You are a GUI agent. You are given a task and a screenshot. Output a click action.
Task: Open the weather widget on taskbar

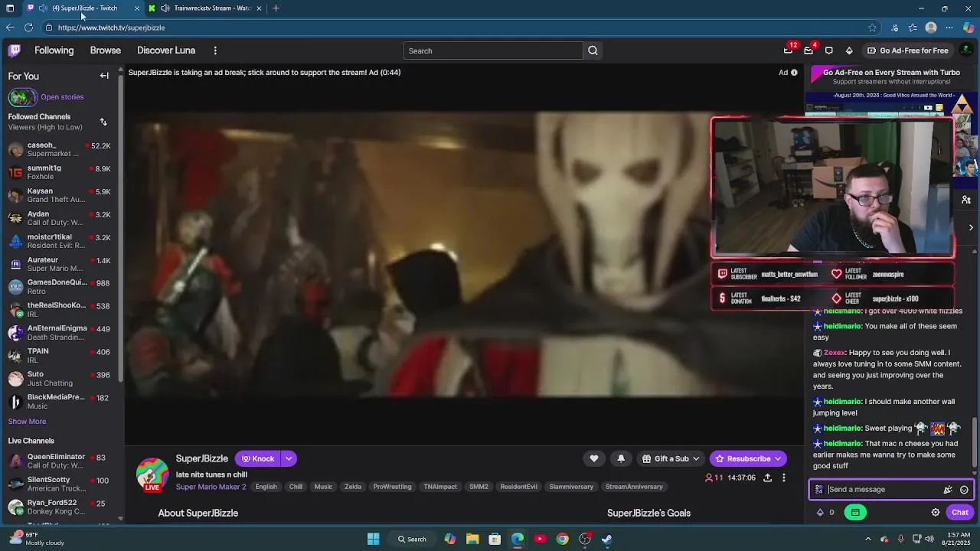tap(38, 539)
